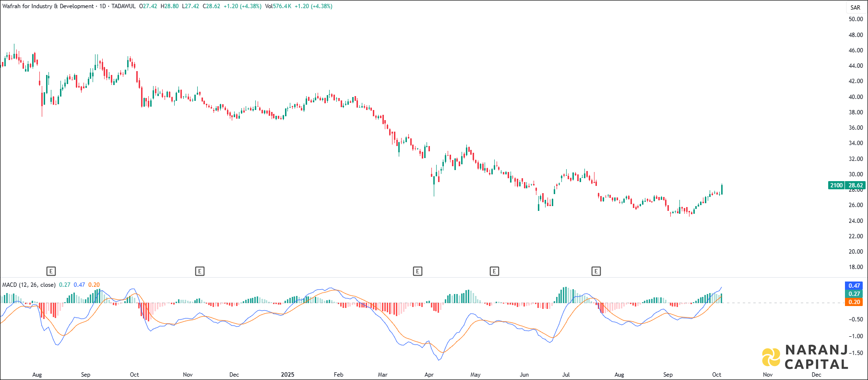This screenshot has width=868, height=380.
Task: Click the green 2100 symbol tag on price axis
Action: pos(836,185)
